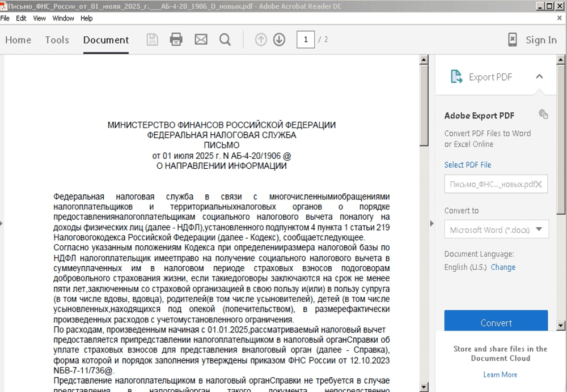The height and width of the screenshot is (392, 567).
Task: Click the Learn More link
Action: (x=500, y=374)
